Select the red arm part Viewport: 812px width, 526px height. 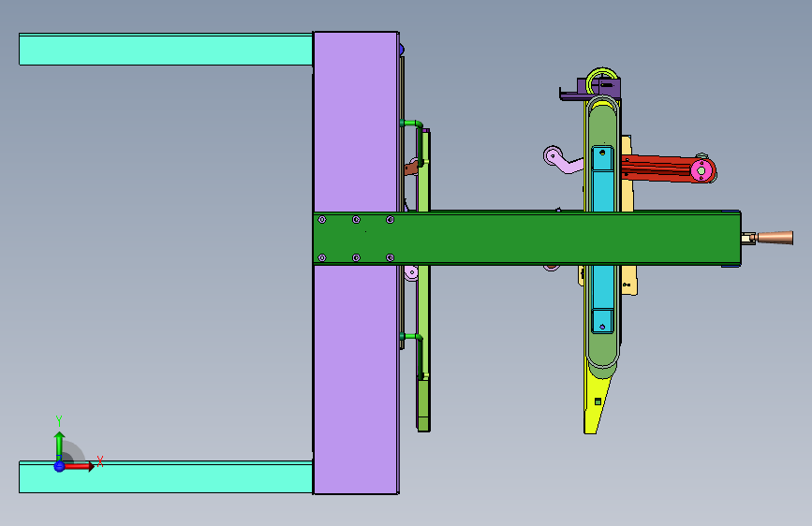pyautogui.click(x=657, y=168)
